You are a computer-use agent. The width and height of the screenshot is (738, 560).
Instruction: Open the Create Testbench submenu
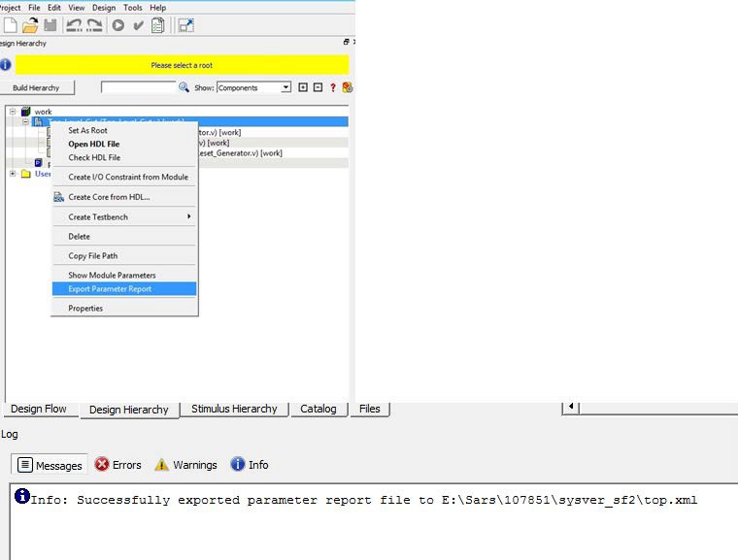click(124, 216)
